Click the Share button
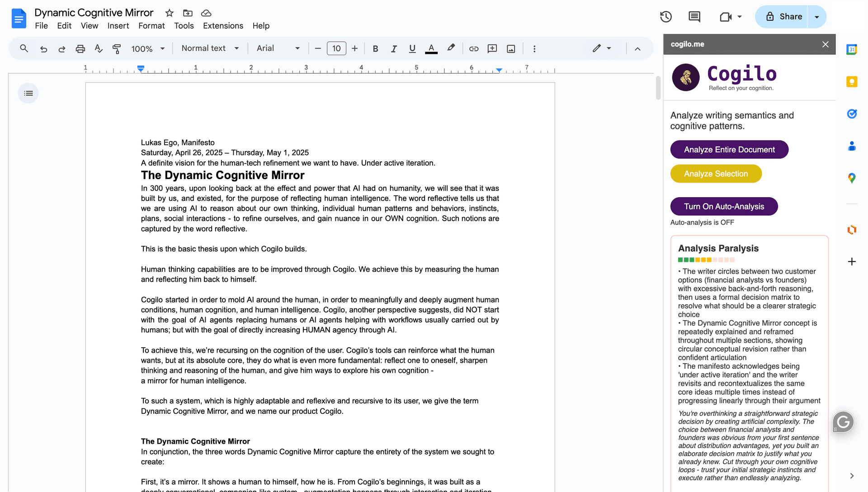Screen dimensions: 868x492 781,17
